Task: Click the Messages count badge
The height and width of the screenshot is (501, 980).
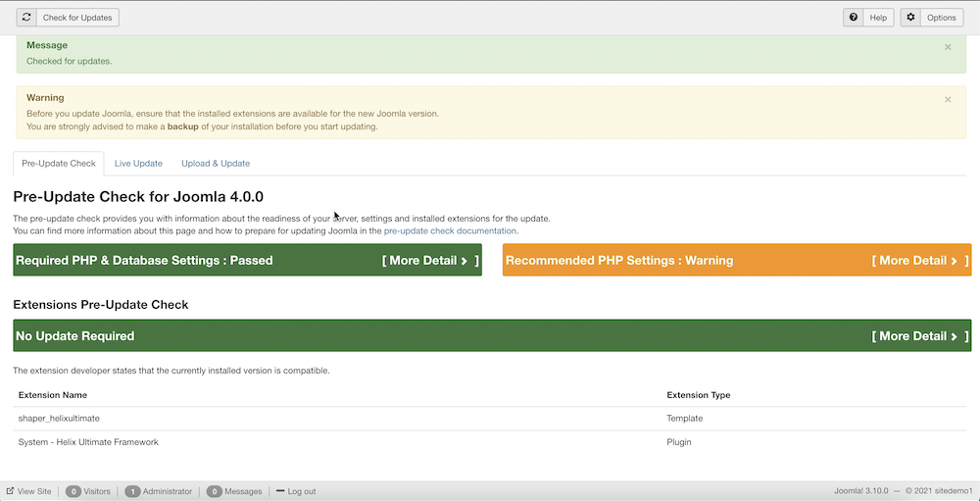Action: (215, 491)
